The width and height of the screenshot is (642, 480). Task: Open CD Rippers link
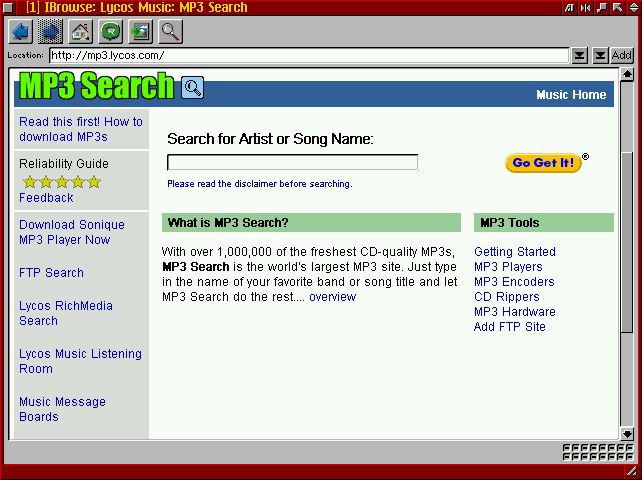pos(506,297)
